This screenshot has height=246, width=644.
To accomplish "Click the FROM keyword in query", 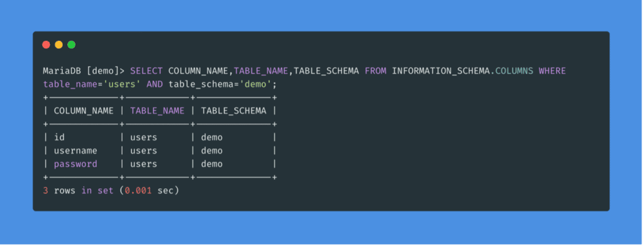I will (x=375, y=71).
